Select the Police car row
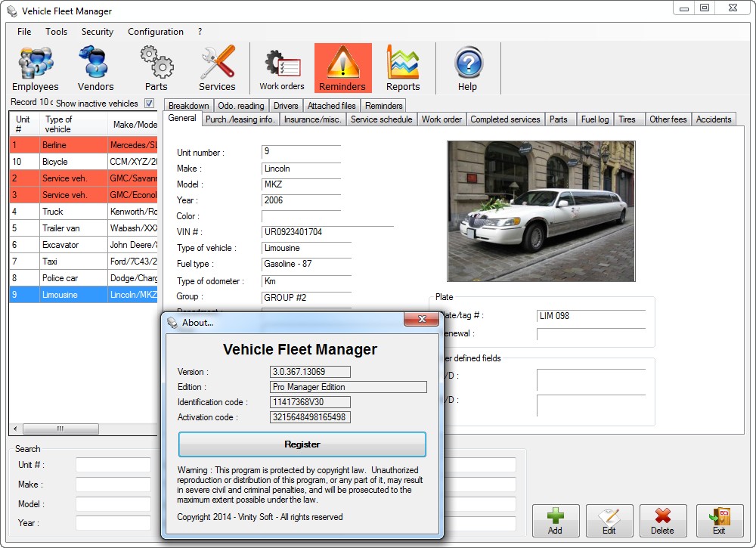Image resolution: width=756 pixels, height=548 pixels. [x=83, y=278]
